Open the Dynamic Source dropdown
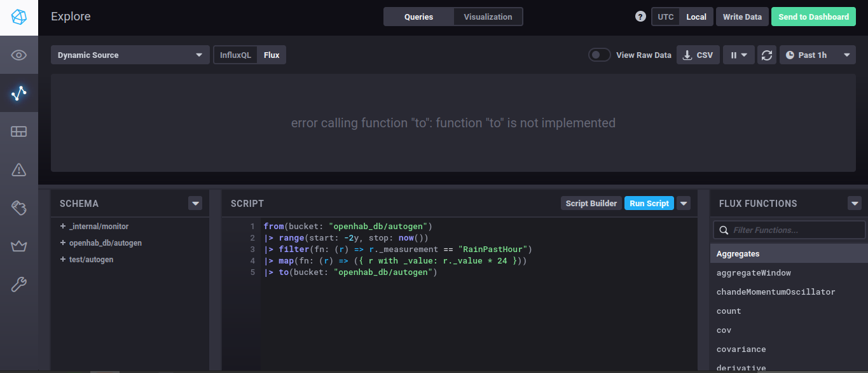This screenshot has height=373, width=868. (130, 55)
